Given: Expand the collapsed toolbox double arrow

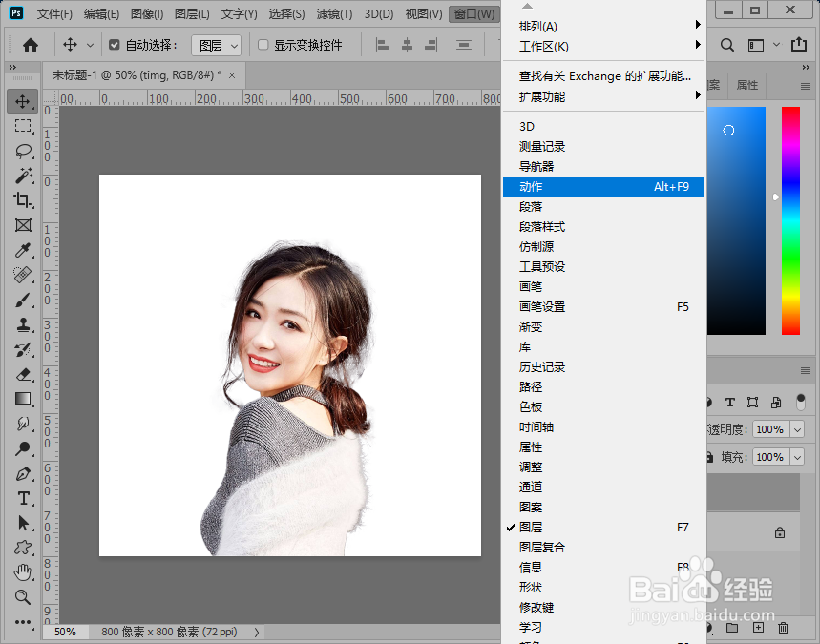Looking at the screenshot, I should click(x=12, y=68).
